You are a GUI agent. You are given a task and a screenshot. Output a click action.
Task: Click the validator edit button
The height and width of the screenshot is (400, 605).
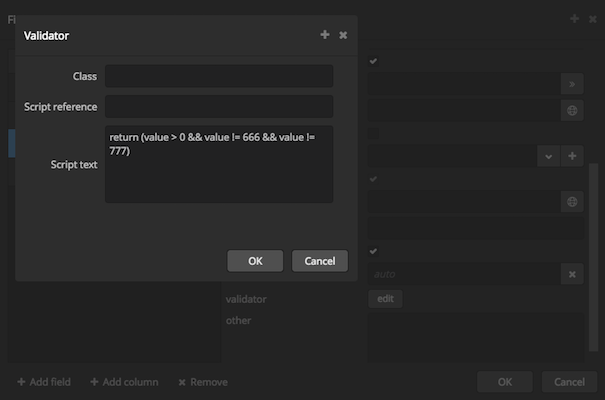pyautogui.click(x=385, y=299)
